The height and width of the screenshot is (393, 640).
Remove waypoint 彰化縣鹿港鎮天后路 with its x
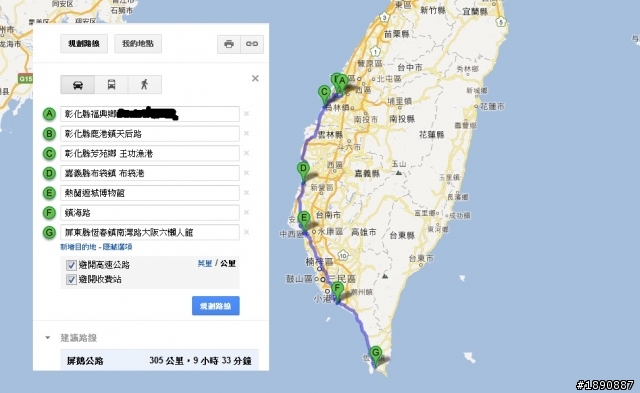[x=247, y=133]
